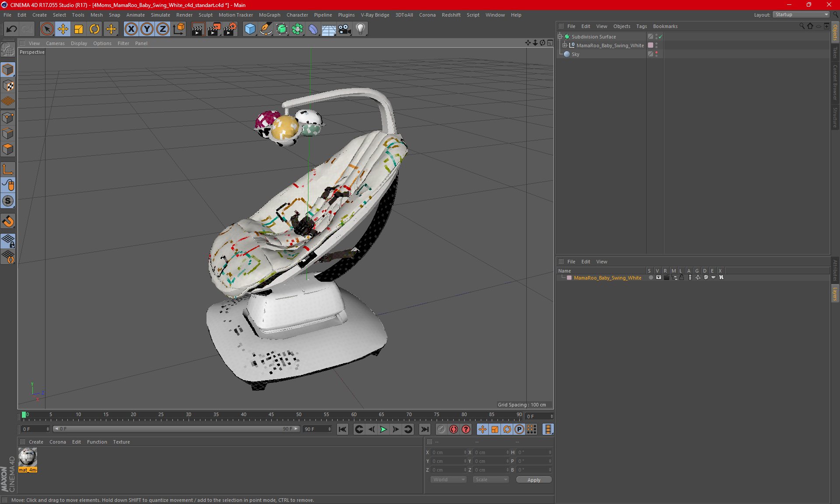Activate the Move tool in toolbar
The image size is (840, 504).
point(63,29)
